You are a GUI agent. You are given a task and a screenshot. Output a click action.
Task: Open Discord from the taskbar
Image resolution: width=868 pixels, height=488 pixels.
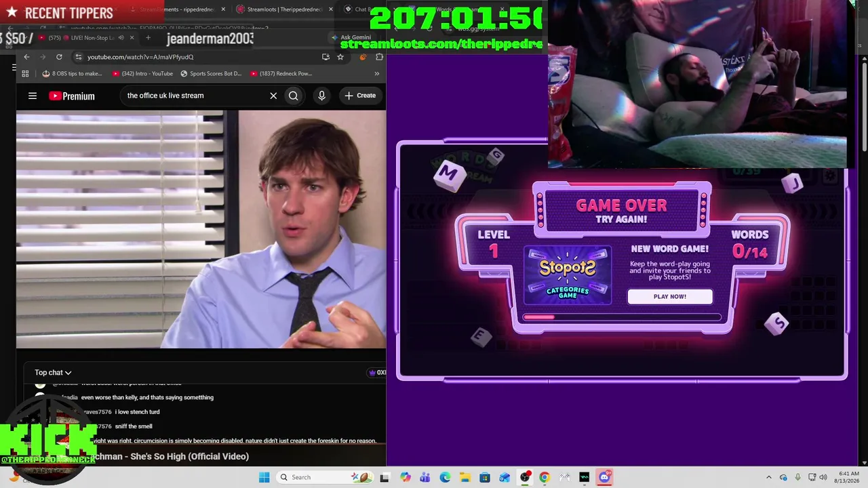coord(604,477)
